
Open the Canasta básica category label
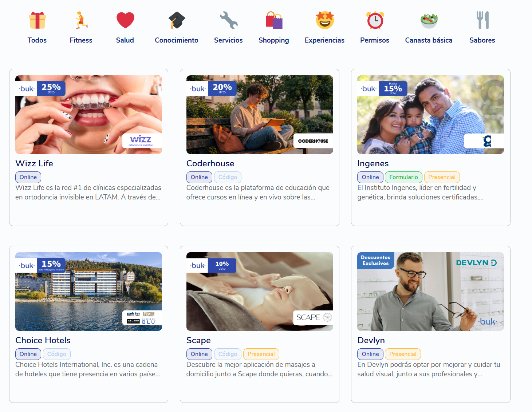(429, 40)
